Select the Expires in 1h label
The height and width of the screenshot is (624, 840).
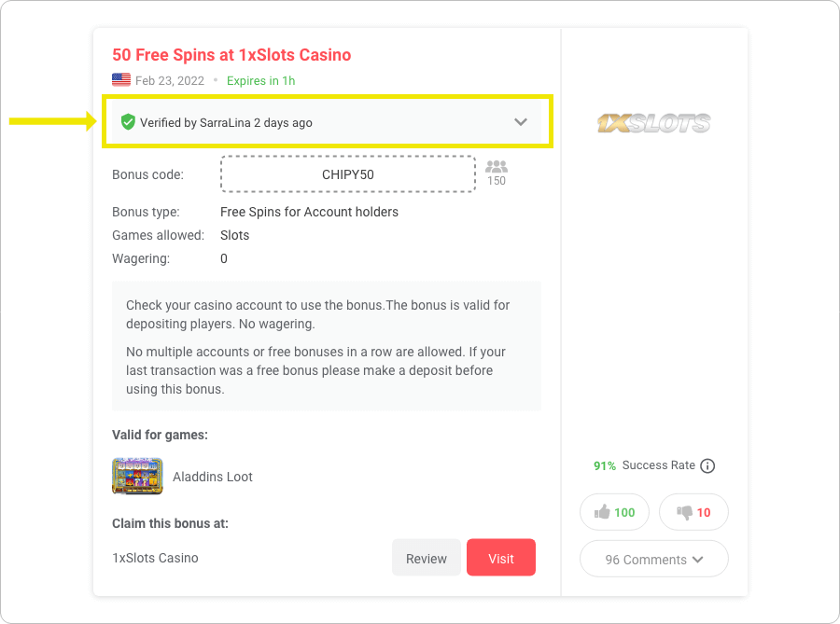pyautogui.click(x=260, y=81)
